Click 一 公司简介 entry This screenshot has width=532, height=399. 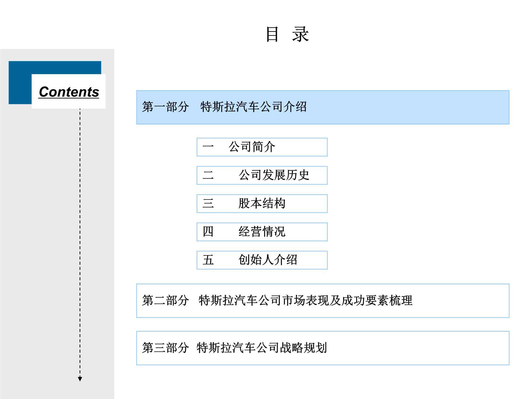262,147
